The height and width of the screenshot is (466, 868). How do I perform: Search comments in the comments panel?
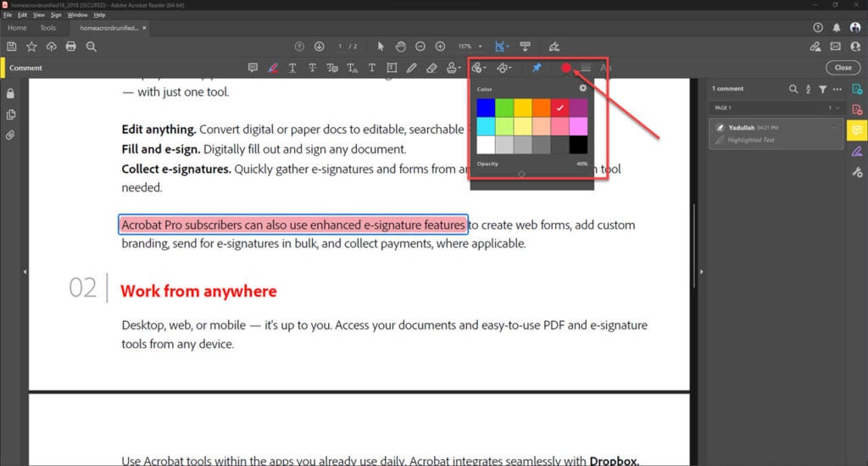coord(793,89)
